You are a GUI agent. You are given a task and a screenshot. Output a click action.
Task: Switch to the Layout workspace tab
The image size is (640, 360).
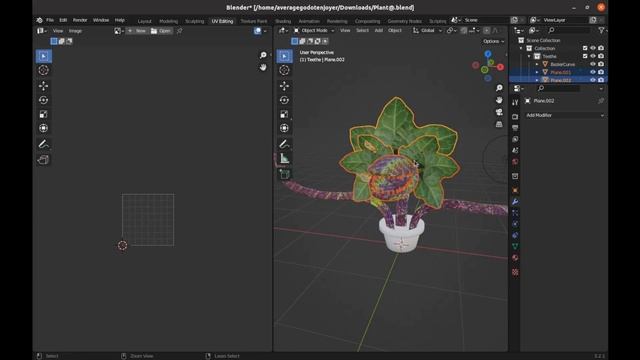coord(144,21)
